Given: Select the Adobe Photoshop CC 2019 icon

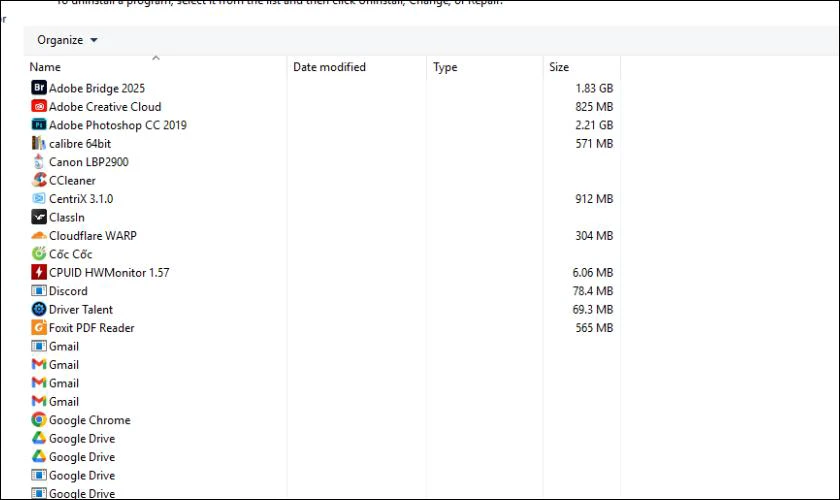Looking at the screenshot, I should 39,125.
